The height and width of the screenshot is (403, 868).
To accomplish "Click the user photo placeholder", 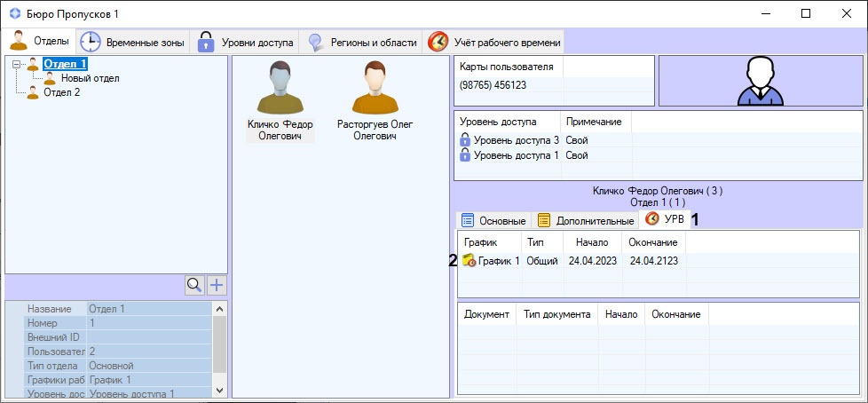I will 761,81.
